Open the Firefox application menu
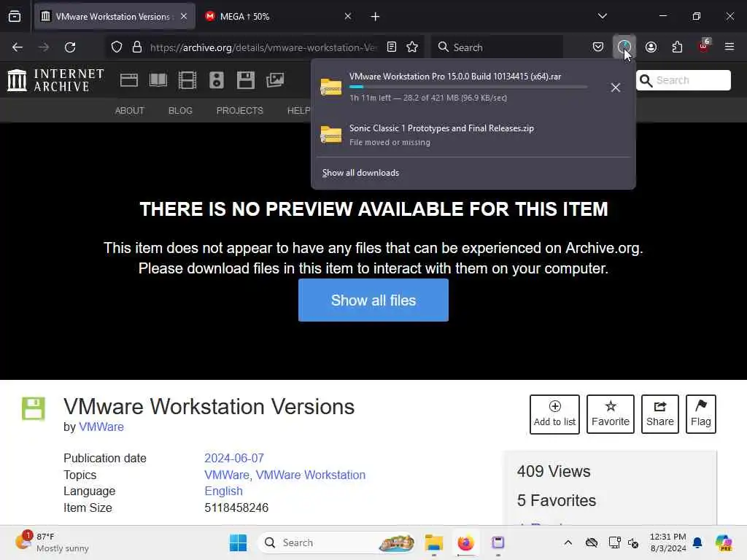The height and width of the screenshot is (560, 747). point(729,47)
